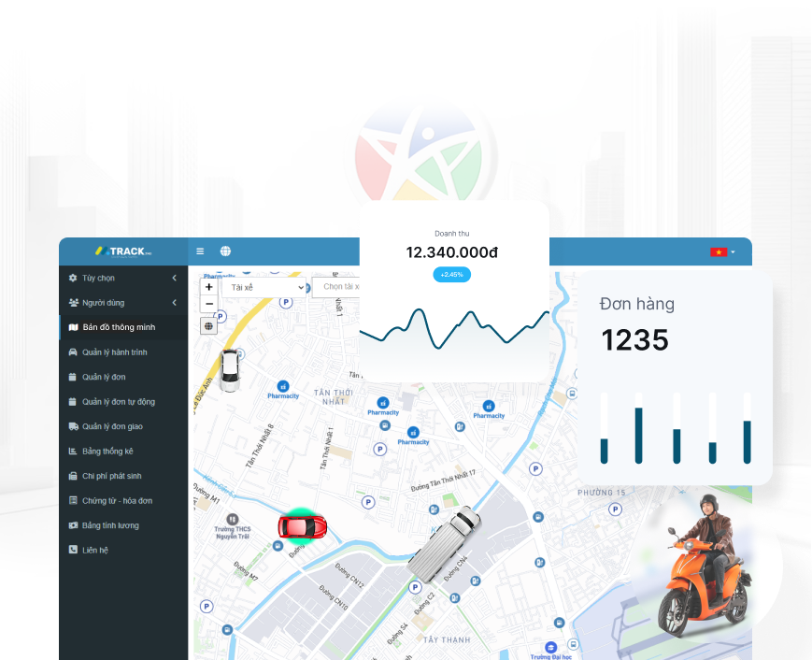The image size is (812, 660).
Task: Zoom out on the map
Action: pos(208,304)
